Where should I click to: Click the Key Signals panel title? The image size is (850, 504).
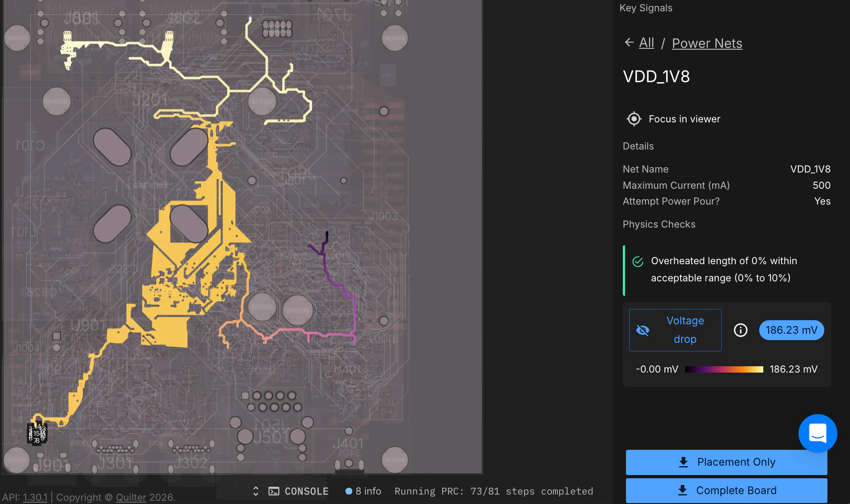[645, 8]
